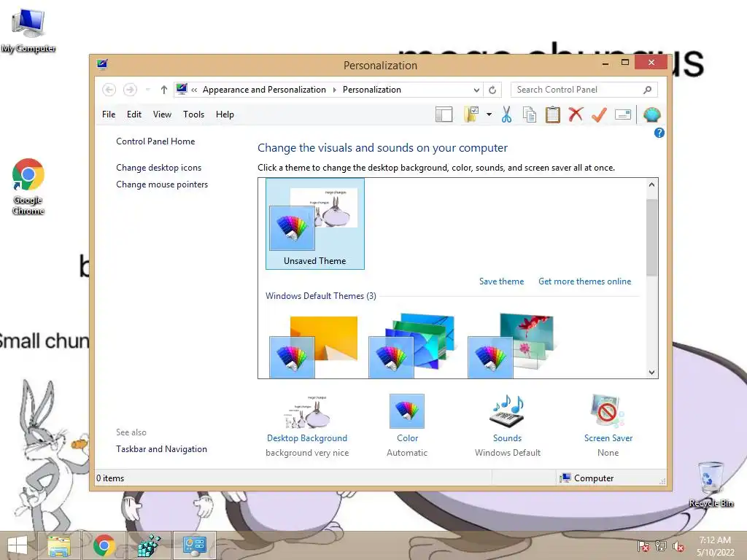Click Control Panel taskbar button

tap(194, 545)
